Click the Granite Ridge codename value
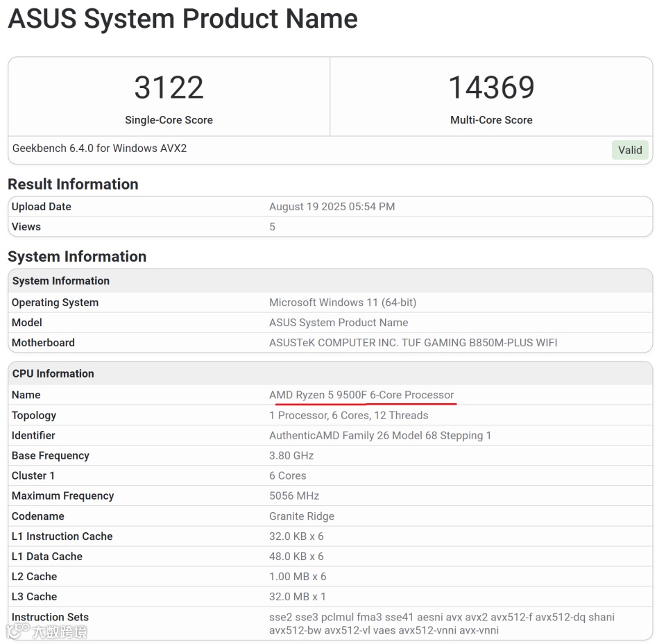 [302, 516]
